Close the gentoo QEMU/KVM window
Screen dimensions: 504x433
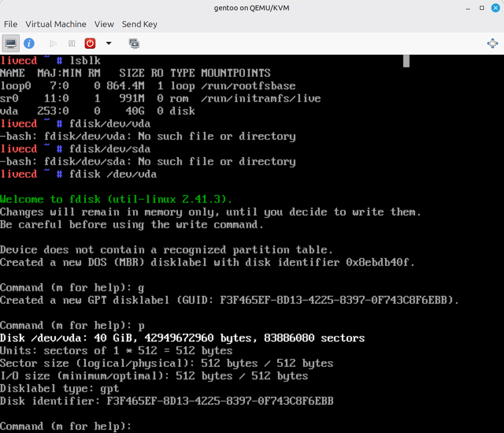(496, 8)
